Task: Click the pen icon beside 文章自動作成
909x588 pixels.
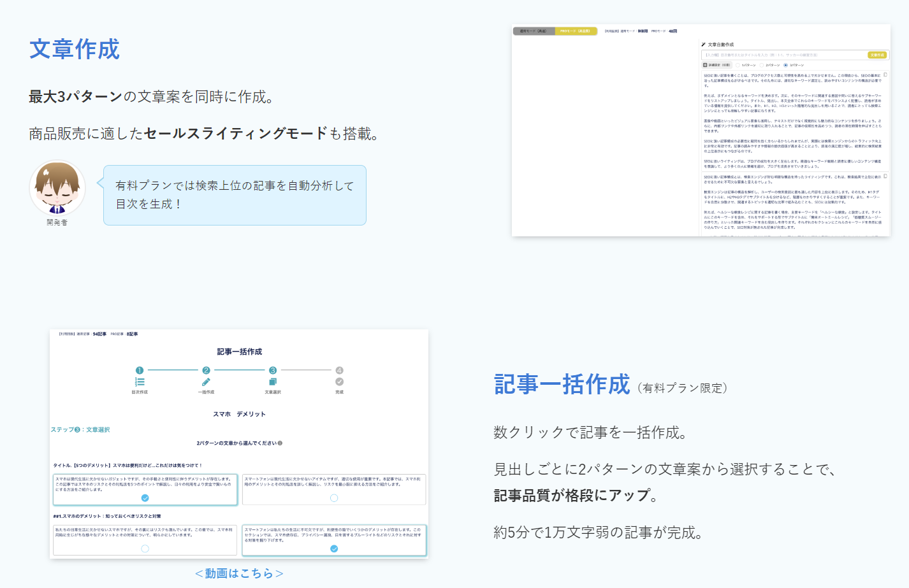Action: pyautogui.click(x=703, y=45)
